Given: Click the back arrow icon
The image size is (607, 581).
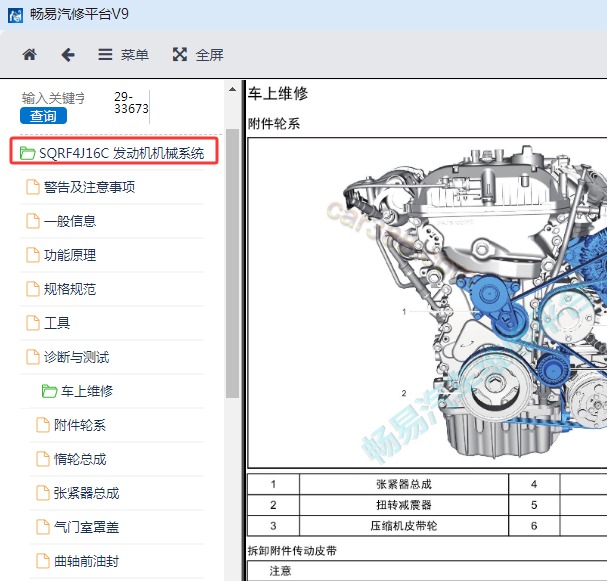Looking at the screenshot, I should (x=68, y=55).
